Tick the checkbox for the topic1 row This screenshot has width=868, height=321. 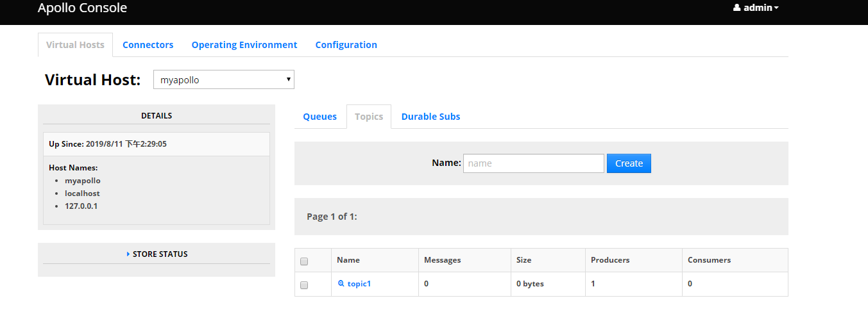304,285
